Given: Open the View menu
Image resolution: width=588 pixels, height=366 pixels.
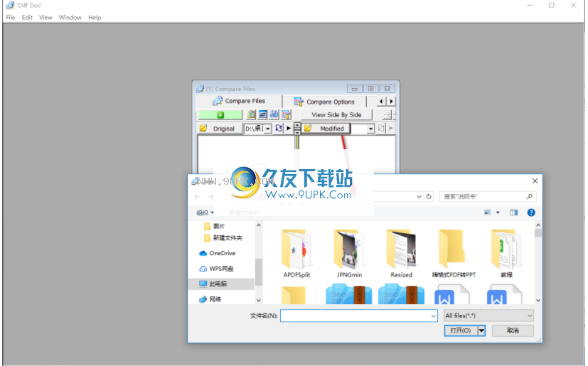Looking at the screenshot, I should 46,17.
